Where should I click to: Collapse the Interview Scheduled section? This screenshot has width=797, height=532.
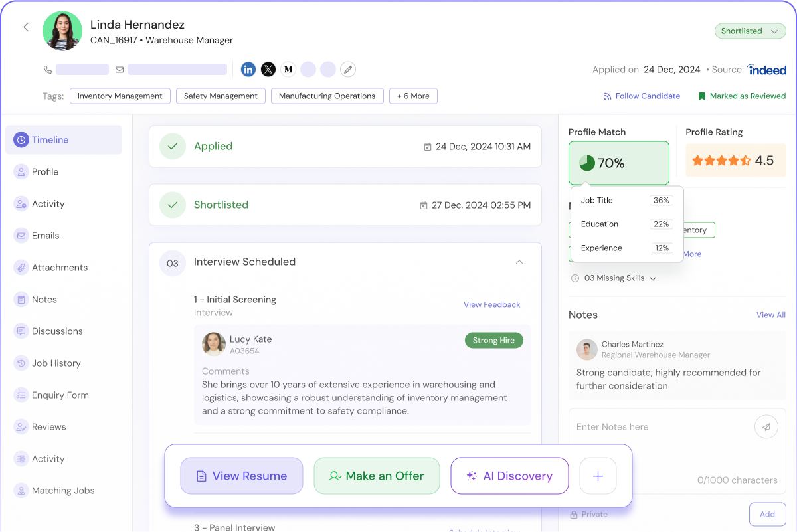point(519,262)
